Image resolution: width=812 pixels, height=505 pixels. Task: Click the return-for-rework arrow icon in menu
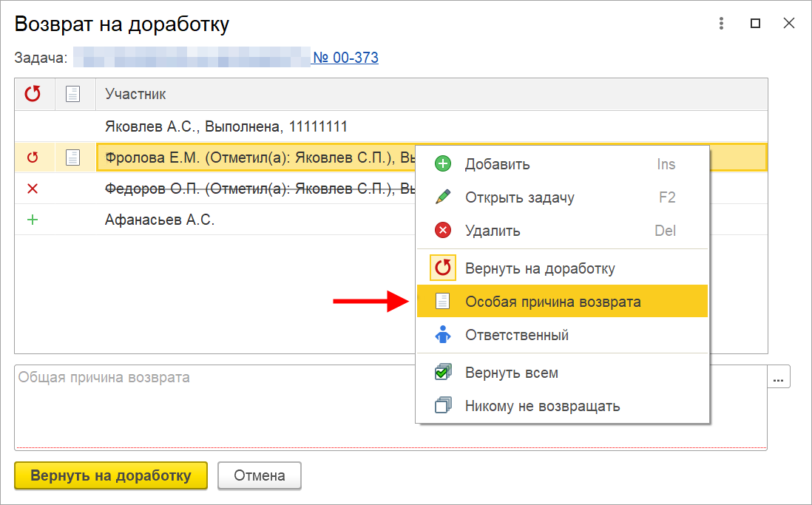[443, 268]
